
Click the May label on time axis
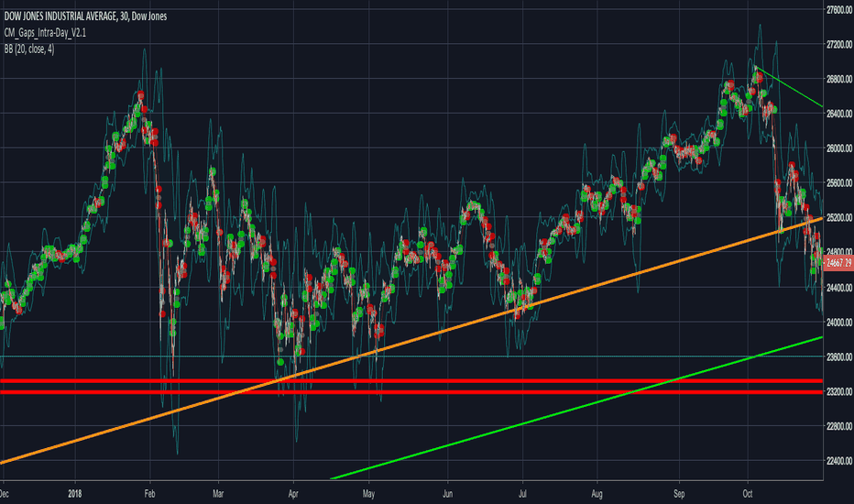(x=368, y=494)
